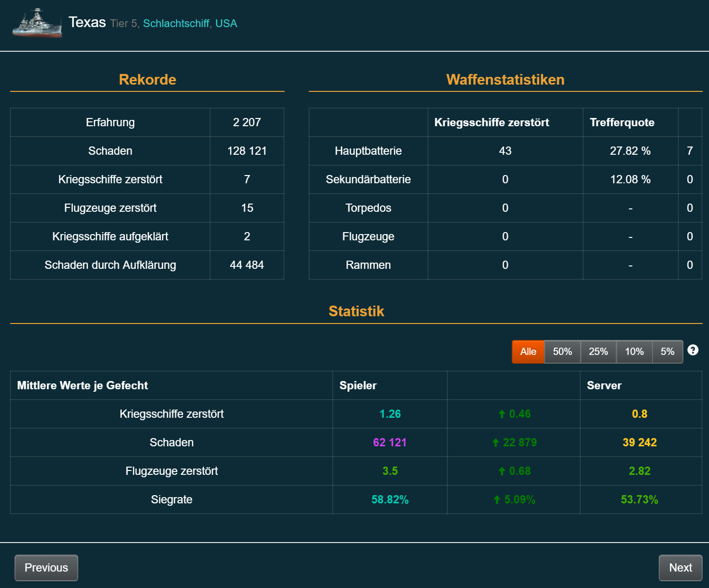Open the help question mark icon

(693, 350)
